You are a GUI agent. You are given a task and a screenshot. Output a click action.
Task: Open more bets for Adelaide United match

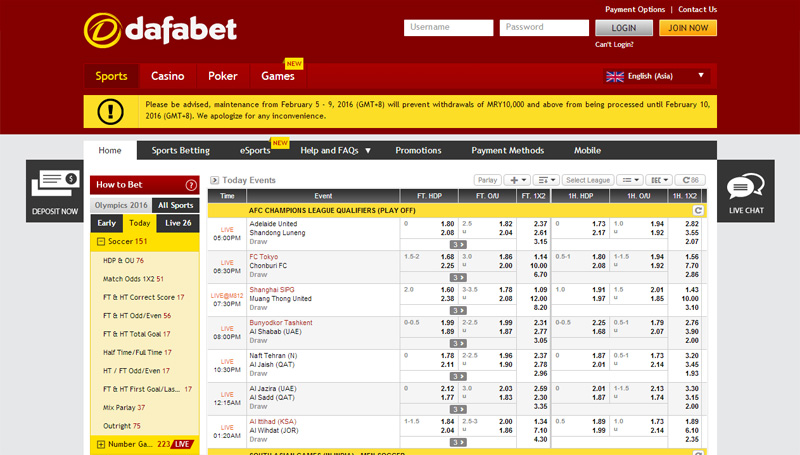[x=458, y=245]
